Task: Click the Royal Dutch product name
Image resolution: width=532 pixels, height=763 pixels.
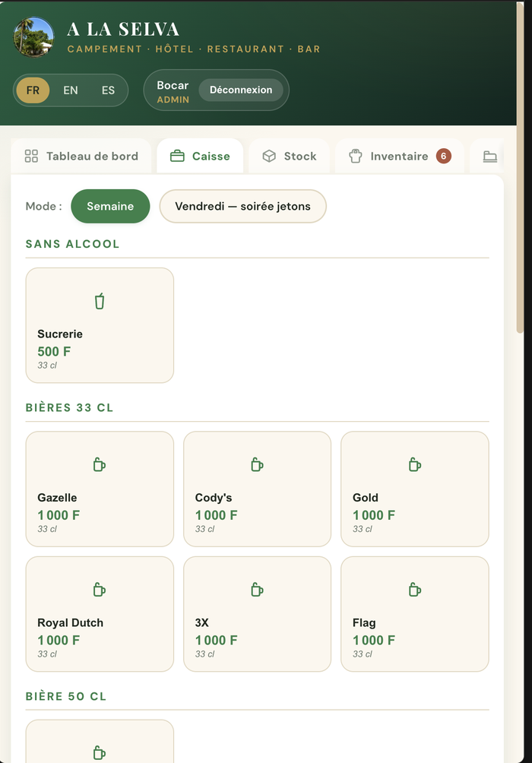Action: point(70,623)
